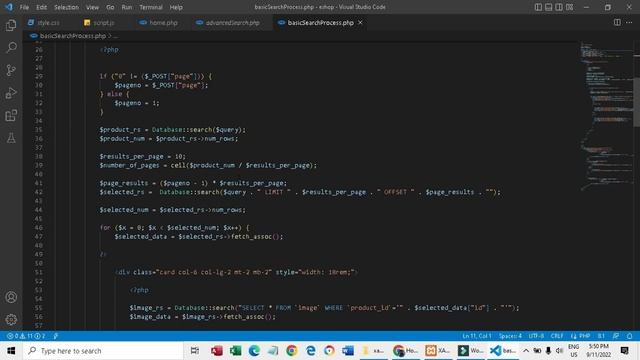Click the div class card line

tap(236, 272)
